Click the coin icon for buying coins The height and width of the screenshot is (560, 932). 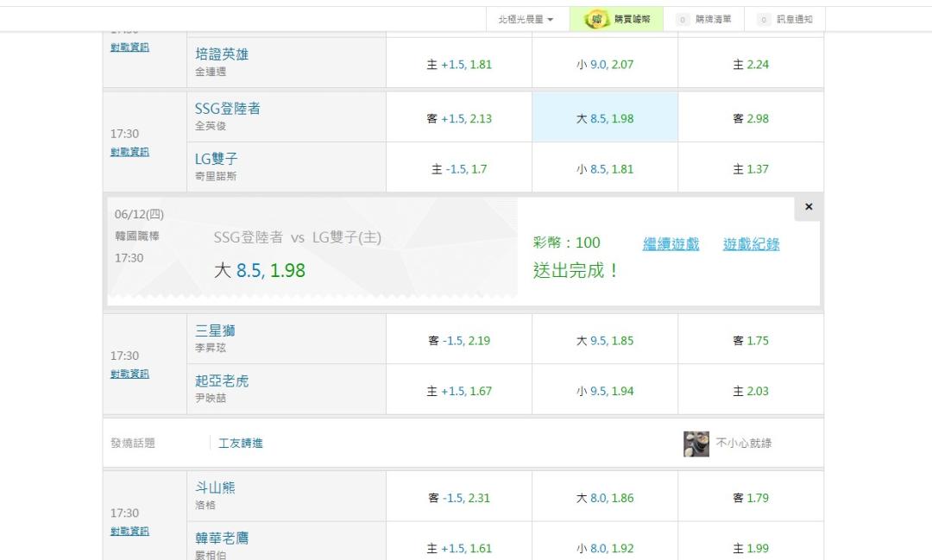(x=595, y=19)
